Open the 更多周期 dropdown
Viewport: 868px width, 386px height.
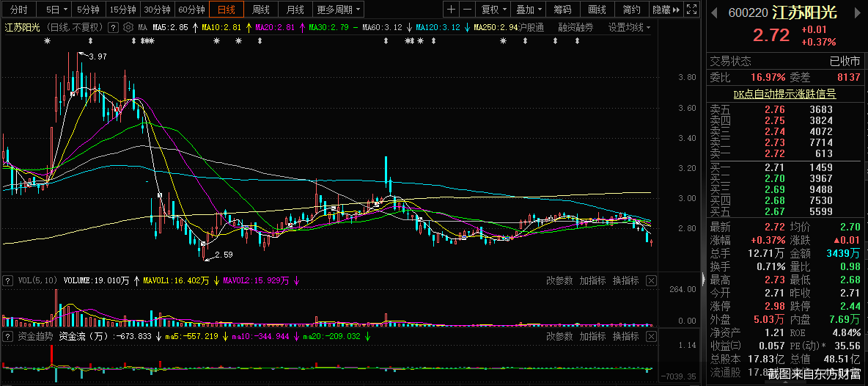pos(339,10)
